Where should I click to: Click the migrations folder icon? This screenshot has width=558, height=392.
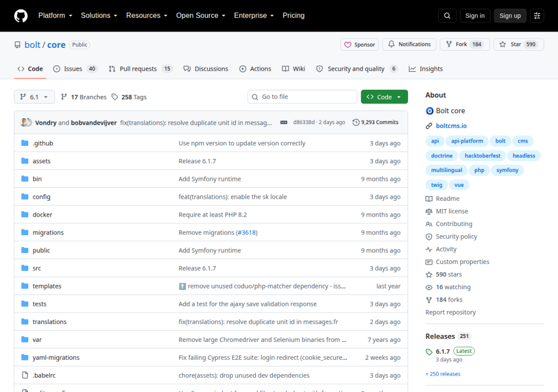25,232
